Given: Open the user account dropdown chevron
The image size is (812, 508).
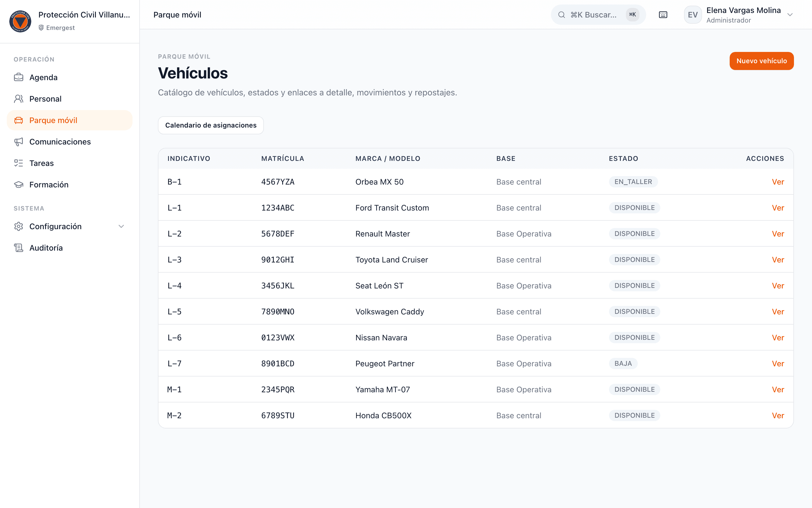Looking at the screenshot, I should pos(790,15).
